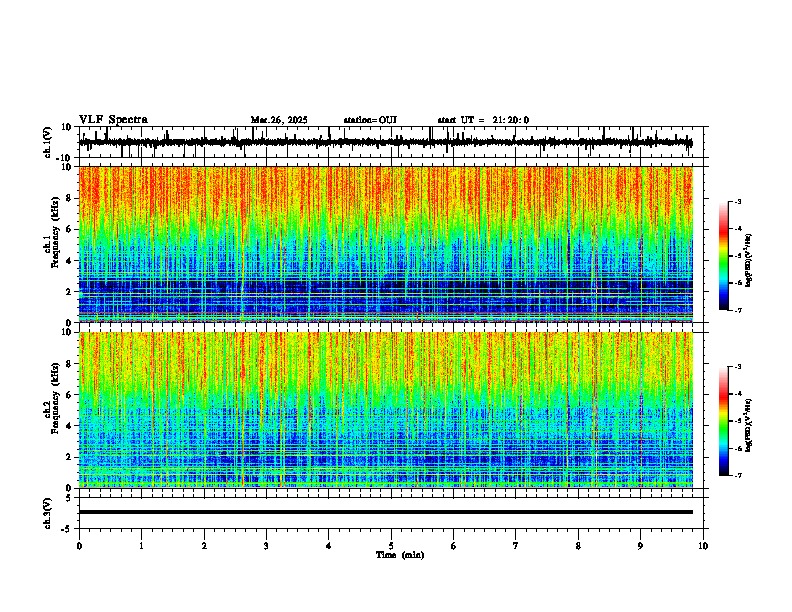Click the ch.2 color scale log(PSD) label

[x=749, y=425]
